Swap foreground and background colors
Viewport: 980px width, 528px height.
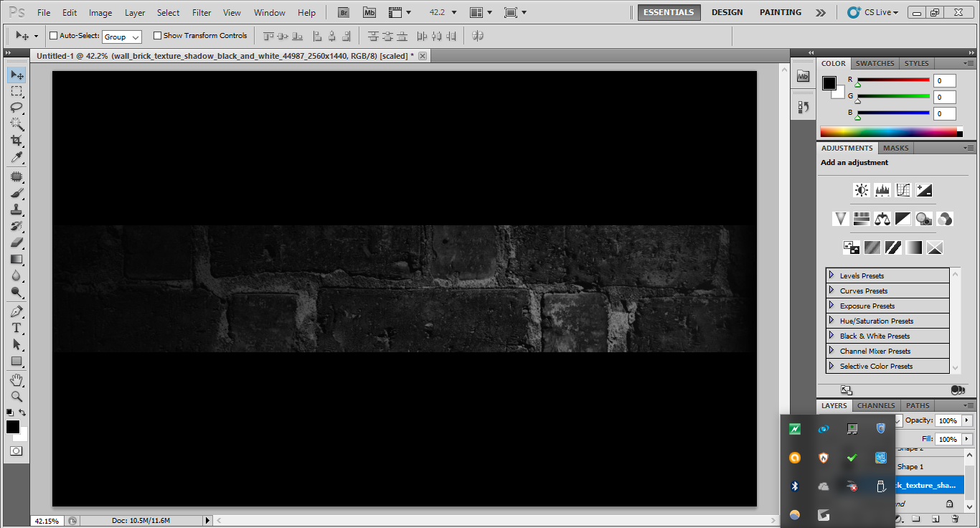pos(23,412)
